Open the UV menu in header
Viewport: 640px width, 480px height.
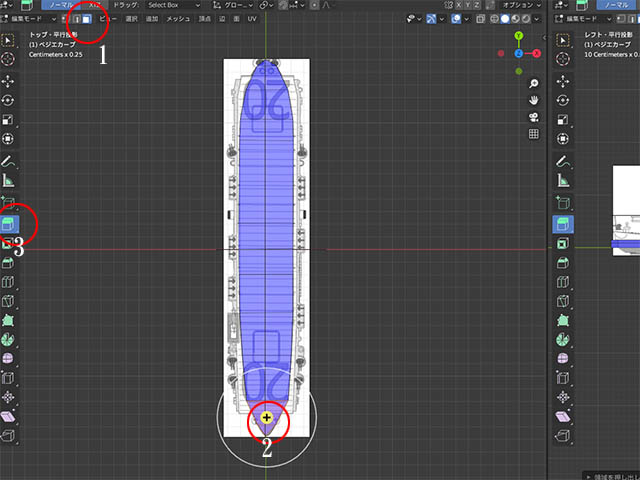coord(251,19)
